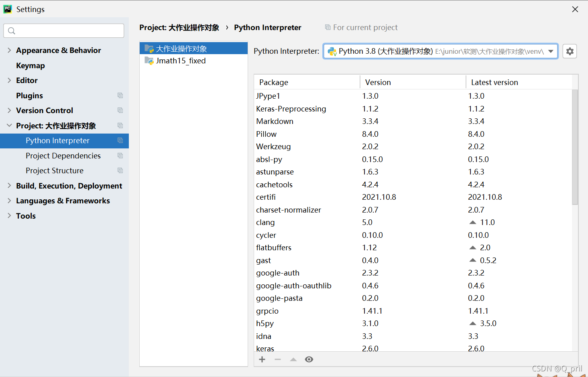Select the idna package row
This screenshot has width=588, height=377.
(x=413, y=336)
